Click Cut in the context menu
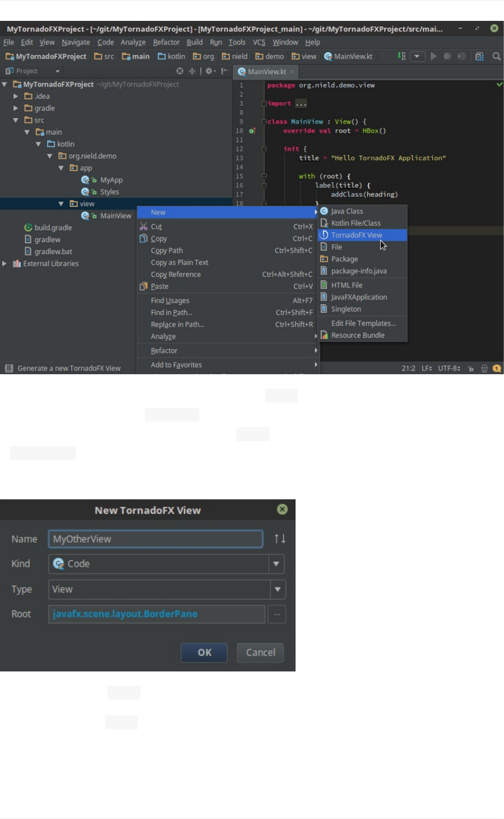This screenshot has width=504, height=819. pyautogui.click(x=228, y=227)
